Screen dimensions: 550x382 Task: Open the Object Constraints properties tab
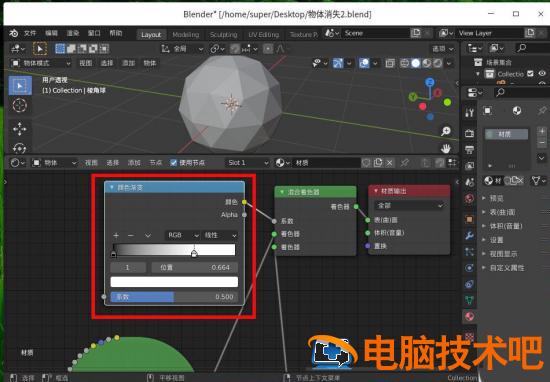(x=469, y=284)
